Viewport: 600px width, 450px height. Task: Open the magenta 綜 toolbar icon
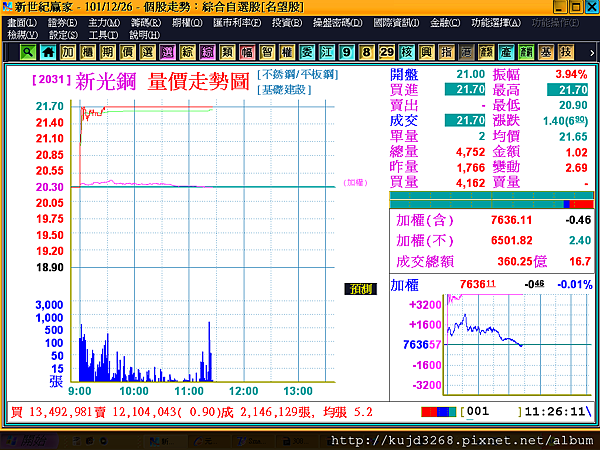(207, 52)
